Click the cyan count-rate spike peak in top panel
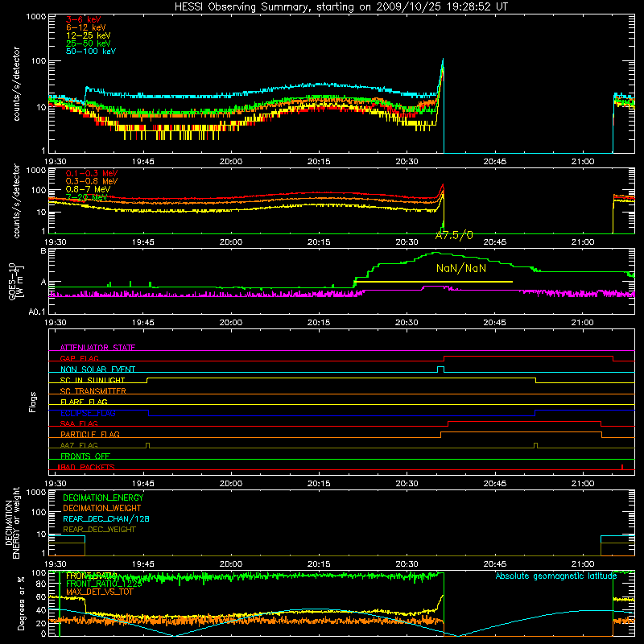 tap(443, 60)
